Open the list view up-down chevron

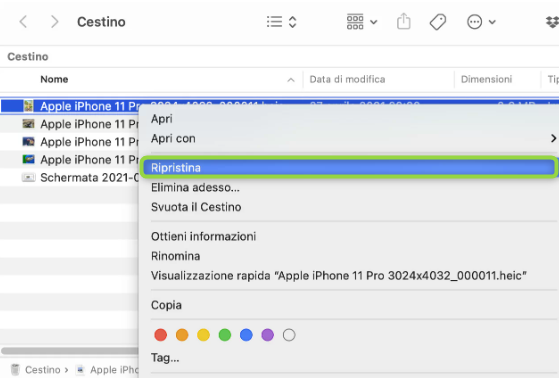pyautogui.click(x=292, y=22)
